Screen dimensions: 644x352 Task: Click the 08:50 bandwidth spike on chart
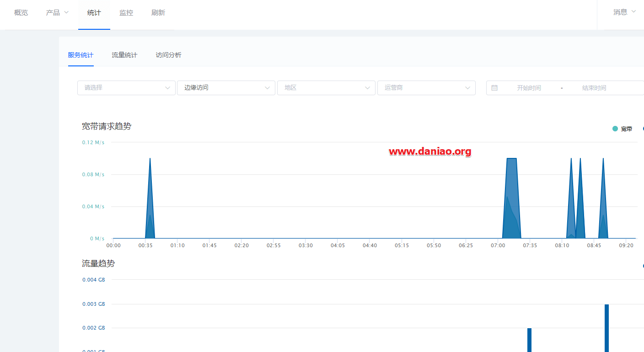pyautogui.click(x=603, y=198)
